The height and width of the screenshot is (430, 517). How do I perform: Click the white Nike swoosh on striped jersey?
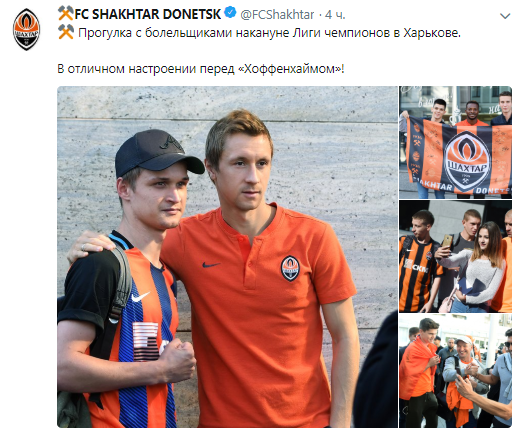pyautogui.click(x=140, y=296)
